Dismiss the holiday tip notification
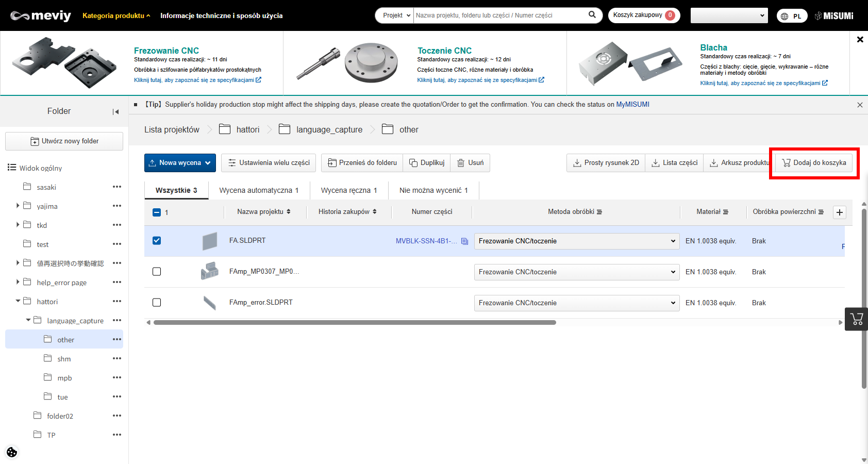 [860, 105]
